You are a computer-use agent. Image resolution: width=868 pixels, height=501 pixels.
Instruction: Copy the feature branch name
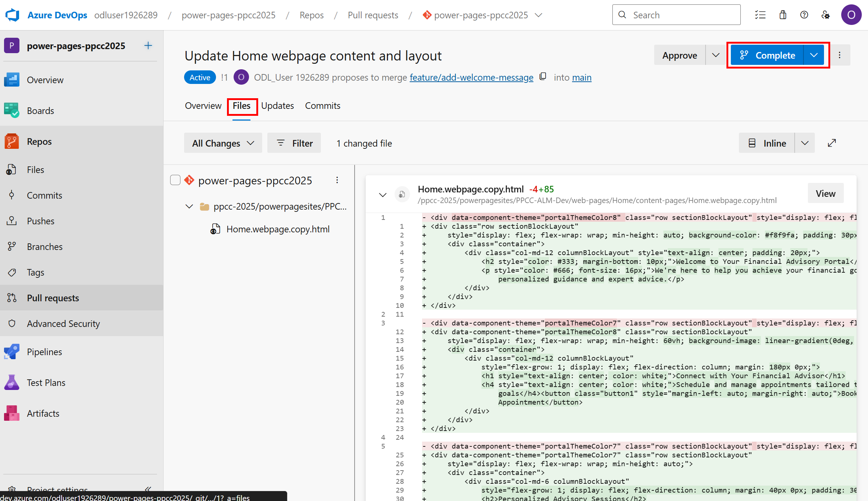pos(543,76)
